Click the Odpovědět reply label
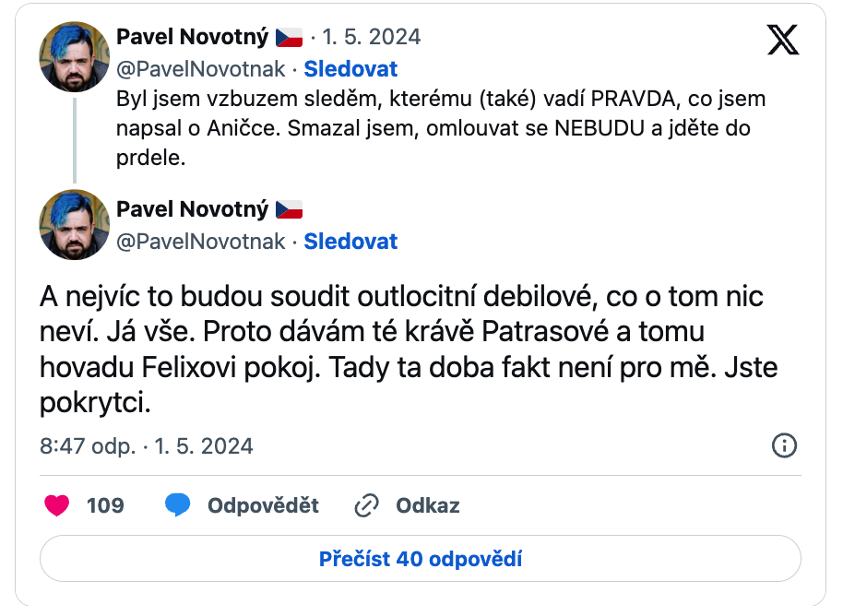The height and width of the screenshot is (616, 843). [x=263, y=505]
